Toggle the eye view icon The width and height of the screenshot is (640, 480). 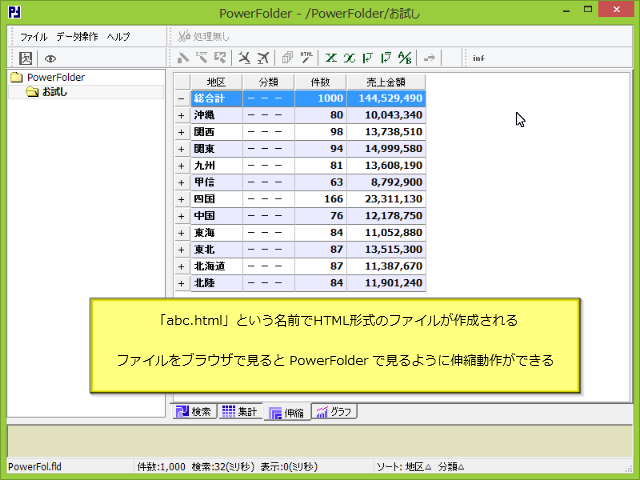(x=50, y=59)
